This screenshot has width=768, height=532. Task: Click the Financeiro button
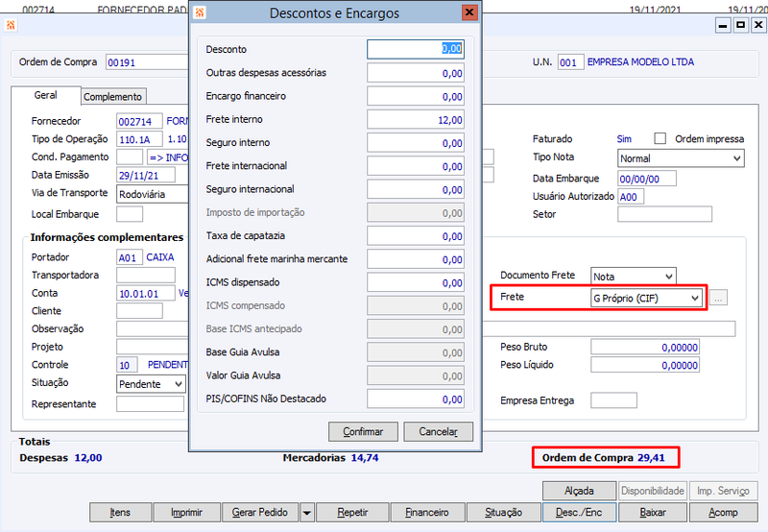pos(427,513)
